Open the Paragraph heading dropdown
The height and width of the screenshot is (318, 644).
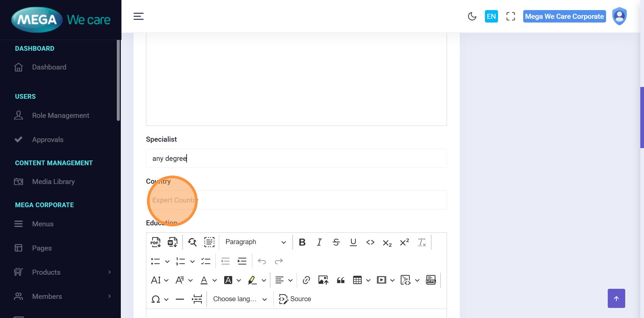tap(255, 242)
